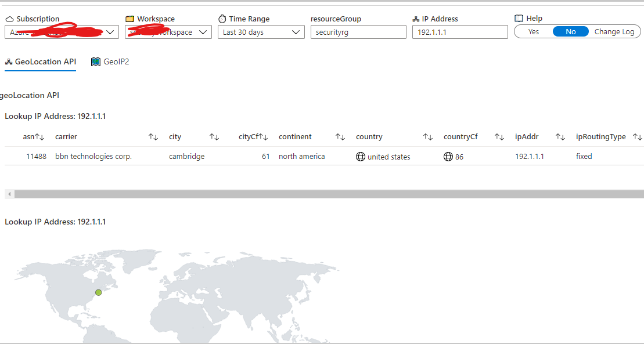Select Change Log in Help options
The height and width of the screenshot is (344, 644).
tap(614, 31)
